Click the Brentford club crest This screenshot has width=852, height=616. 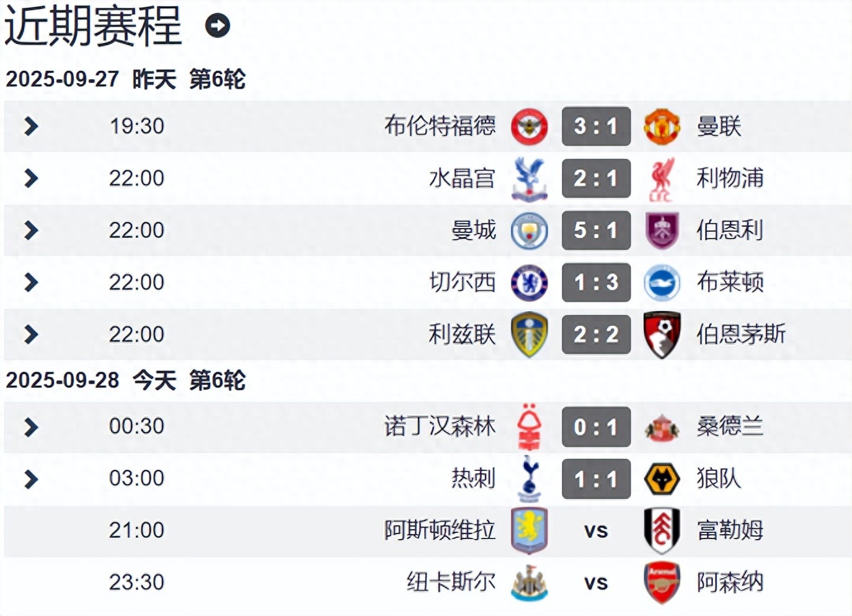[529, 126]
